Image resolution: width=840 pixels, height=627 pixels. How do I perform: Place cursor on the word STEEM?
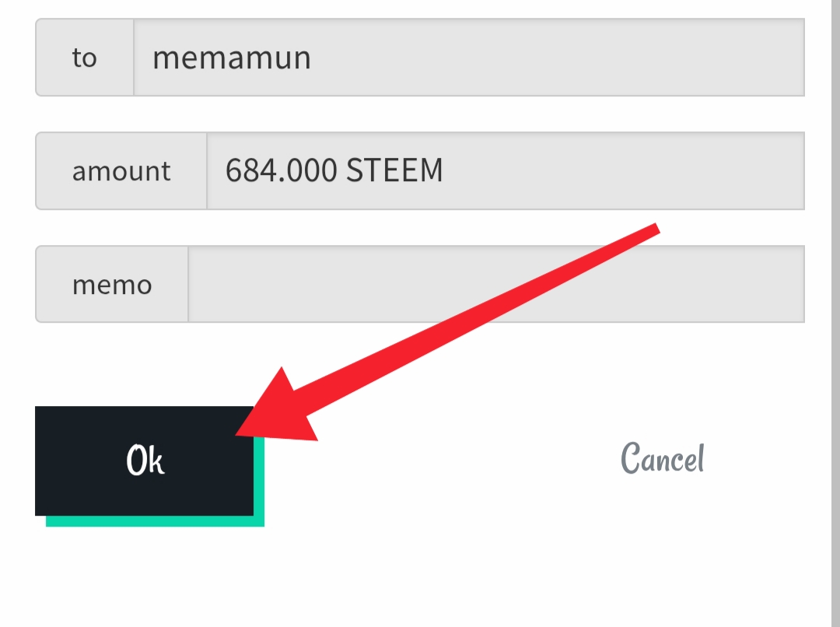pyautogui.click(x=394, y=170)
